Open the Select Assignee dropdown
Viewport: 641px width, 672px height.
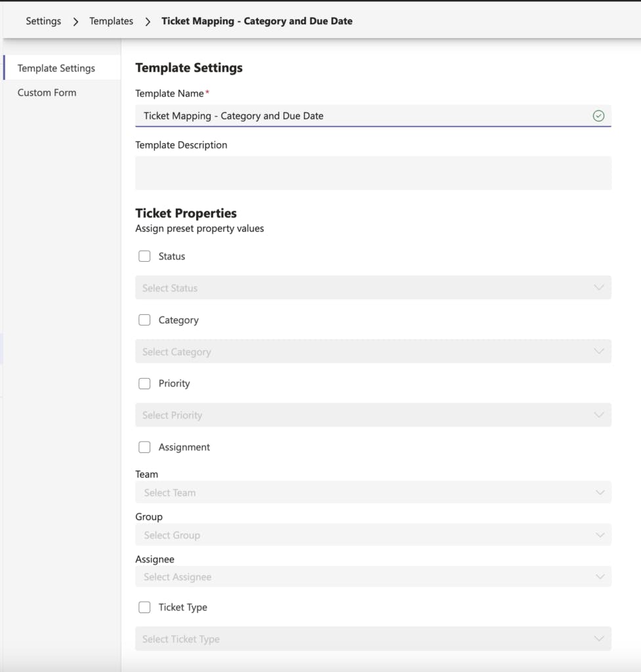click(373, 577)
